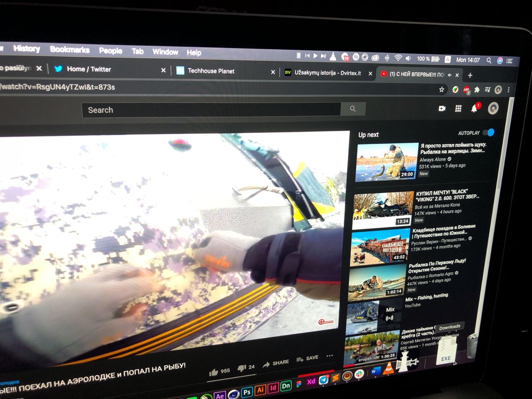Open Photoshop from the Dock
Viewport: 532px width, 399px height.
click(x=247, y=392)
